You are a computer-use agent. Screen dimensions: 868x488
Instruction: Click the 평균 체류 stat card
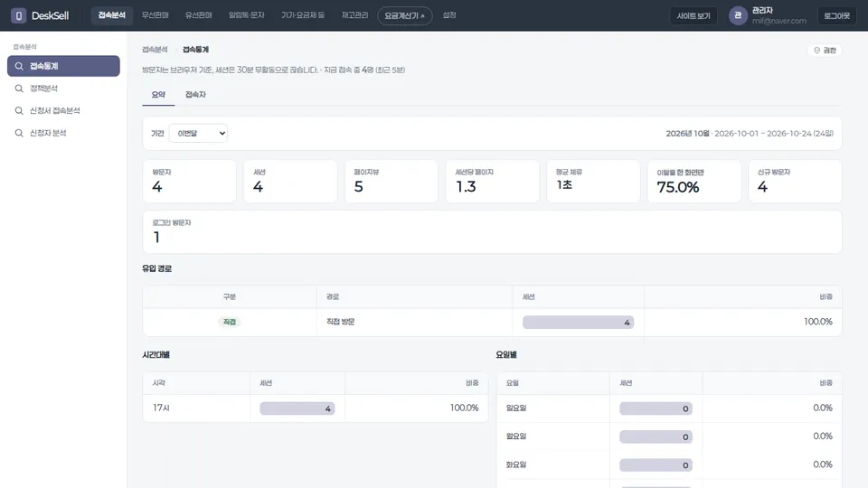click(x=593, y=182)
